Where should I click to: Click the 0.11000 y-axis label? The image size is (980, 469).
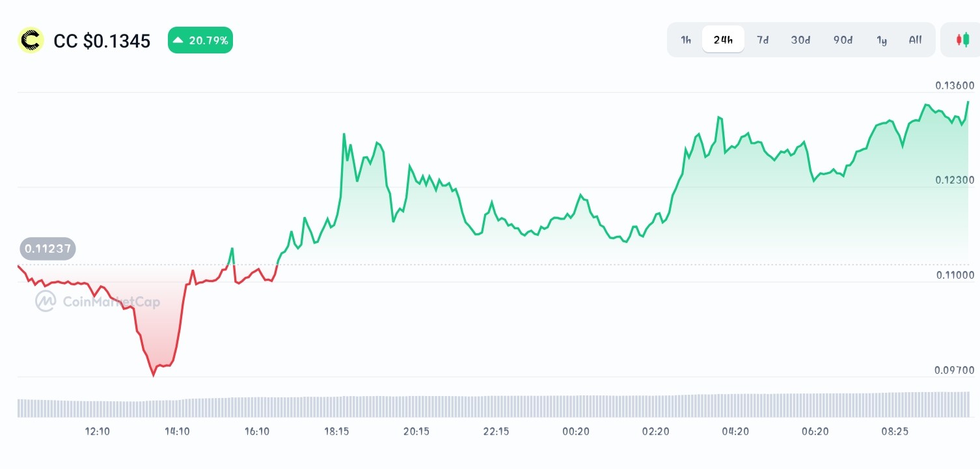click(955, 275)
